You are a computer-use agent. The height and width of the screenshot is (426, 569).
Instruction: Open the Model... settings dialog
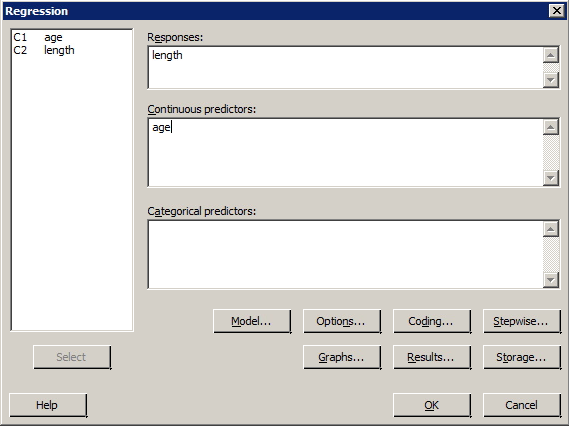click(252, 321)
